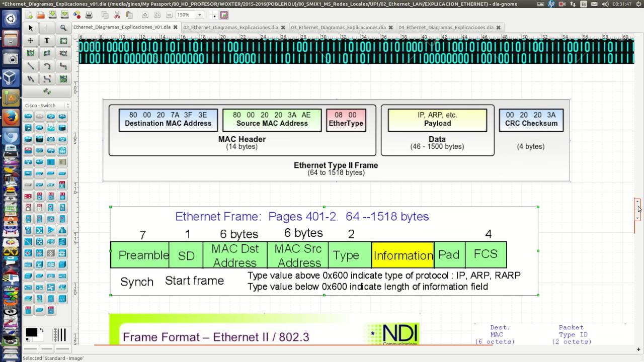Screen dimensions: 644x362
Task: Paste from clipboard via the toolbar
Action: pyautogui.click(x=129, y=15)
